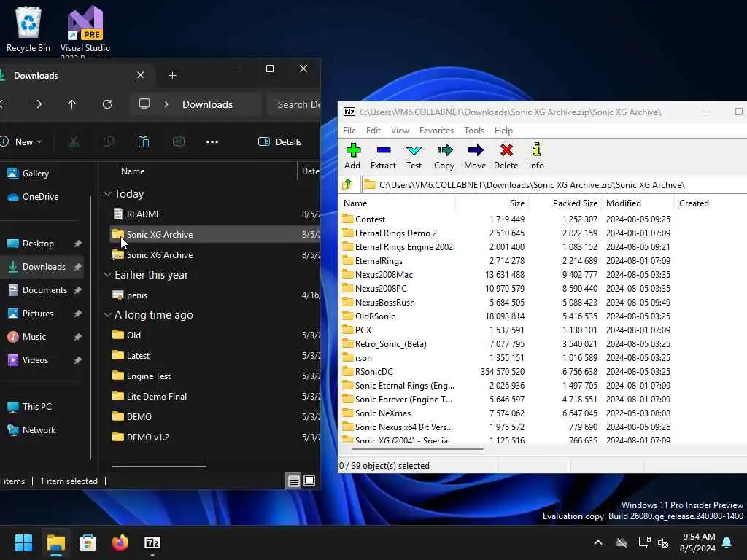The image size is (747, 560).
Task: Select Network in Explorer sidebar
Action: click(32, 430)
